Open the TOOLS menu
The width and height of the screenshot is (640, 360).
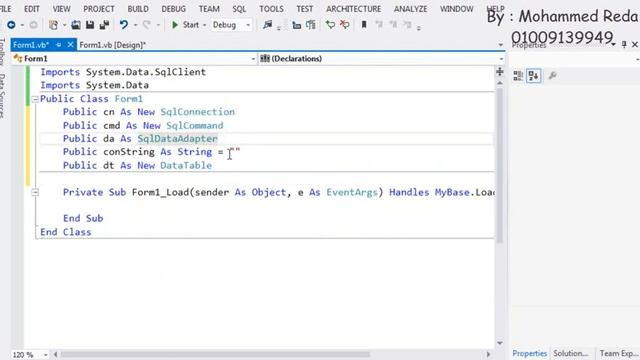tap(271, 9)
